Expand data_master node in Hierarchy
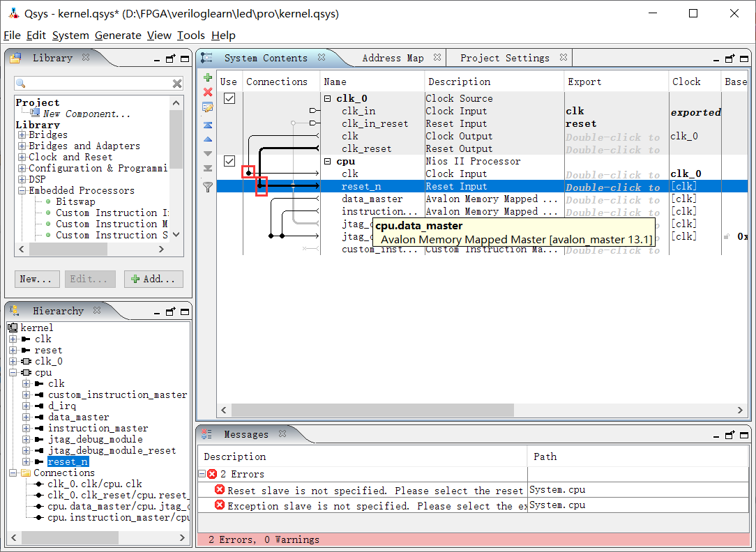This screenshot has height=552, width=756. (26, 417)
